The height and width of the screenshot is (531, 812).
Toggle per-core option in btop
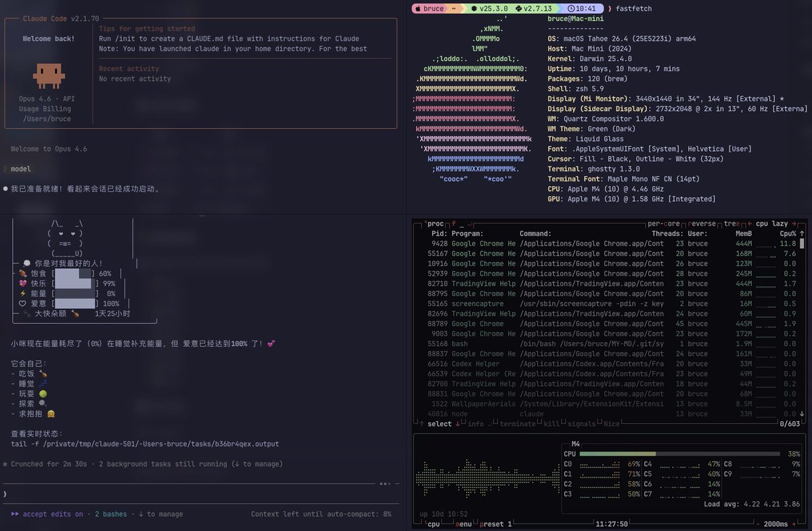tap(664, 224)
